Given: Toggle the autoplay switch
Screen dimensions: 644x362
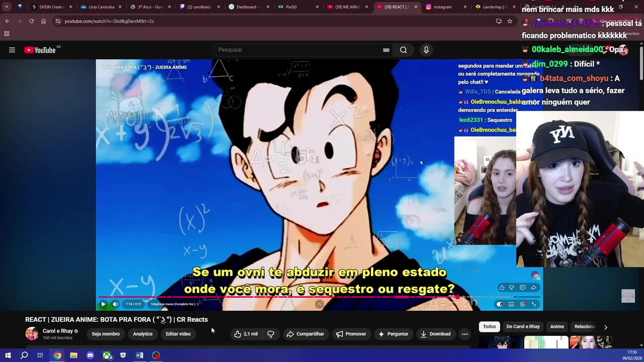Looking at the screenshot, I should (x=500, y=304).
